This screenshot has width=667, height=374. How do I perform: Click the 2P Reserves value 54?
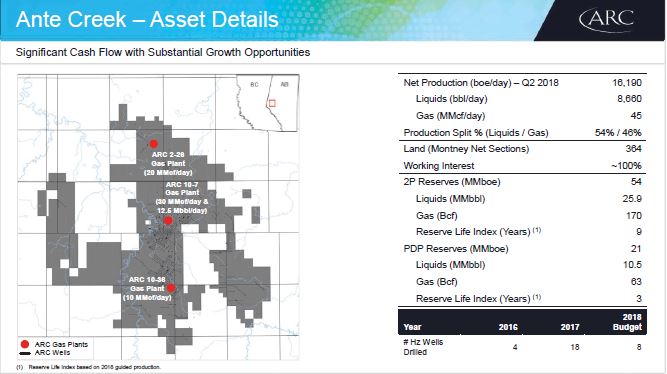[636, 182]
